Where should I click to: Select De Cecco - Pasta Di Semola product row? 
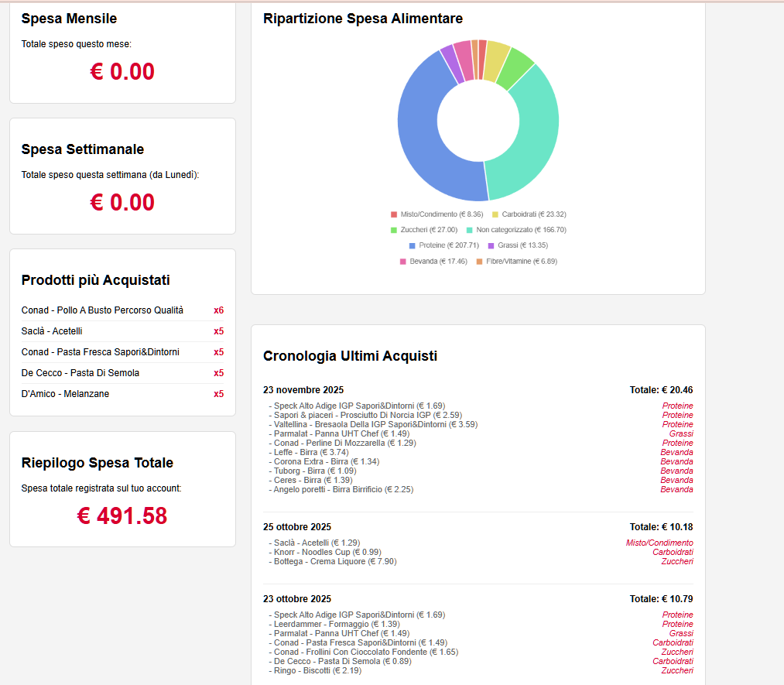click(x=70, y=373)
